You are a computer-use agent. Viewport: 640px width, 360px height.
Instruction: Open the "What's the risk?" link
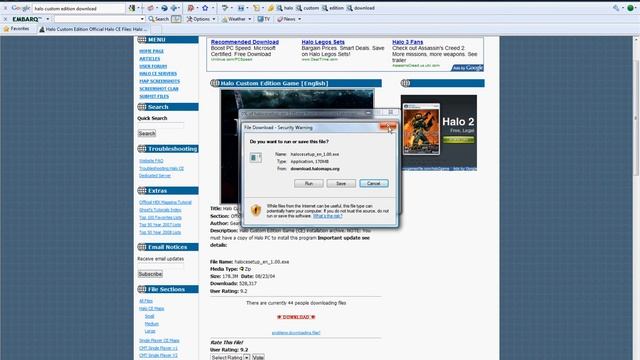pos(327,216)
